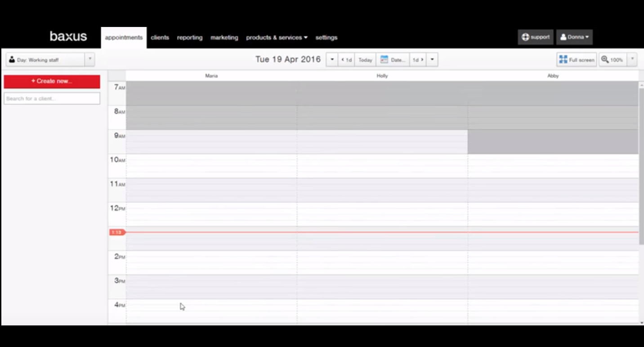
Task: Click the 1:13 current time marker
Action: point(116,232)
